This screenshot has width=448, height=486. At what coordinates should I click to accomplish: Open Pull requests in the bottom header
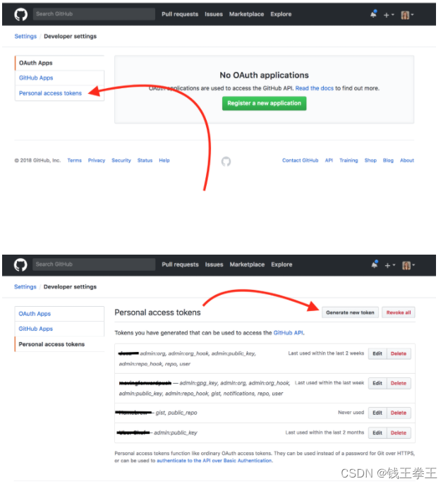pos(180,265)
